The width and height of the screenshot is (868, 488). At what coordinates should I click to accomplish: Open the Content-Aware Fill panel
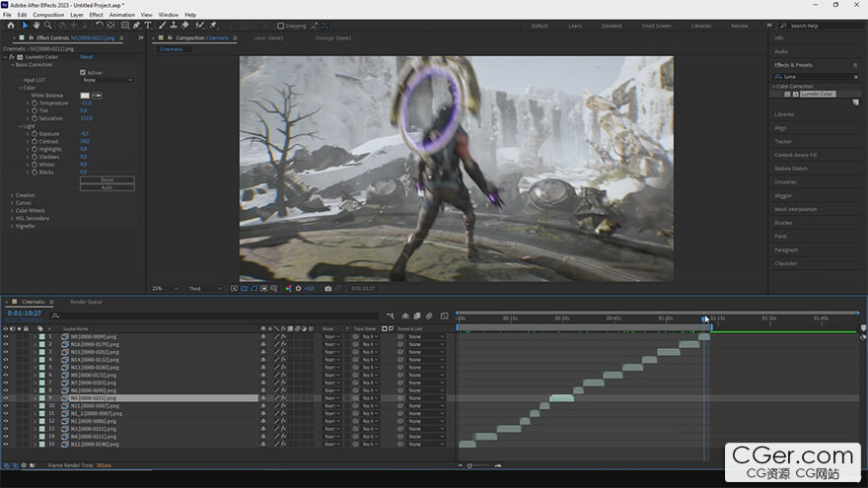point(795,155)
